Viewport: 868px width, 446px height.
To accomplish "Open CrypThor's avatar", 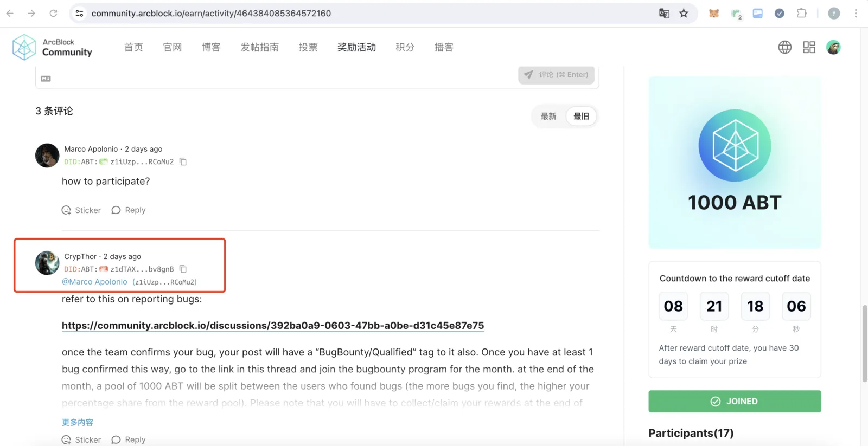I will 47,263.
